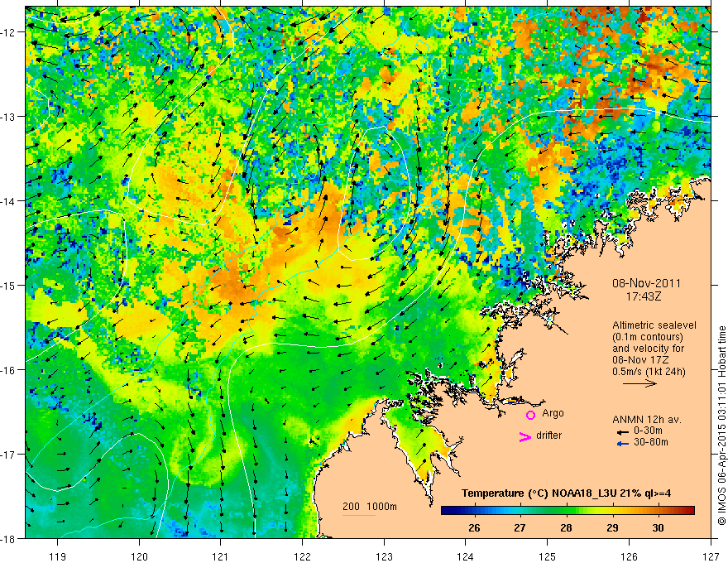Click the '0.5m/s (1kt 24h)' text

point(649,372)
